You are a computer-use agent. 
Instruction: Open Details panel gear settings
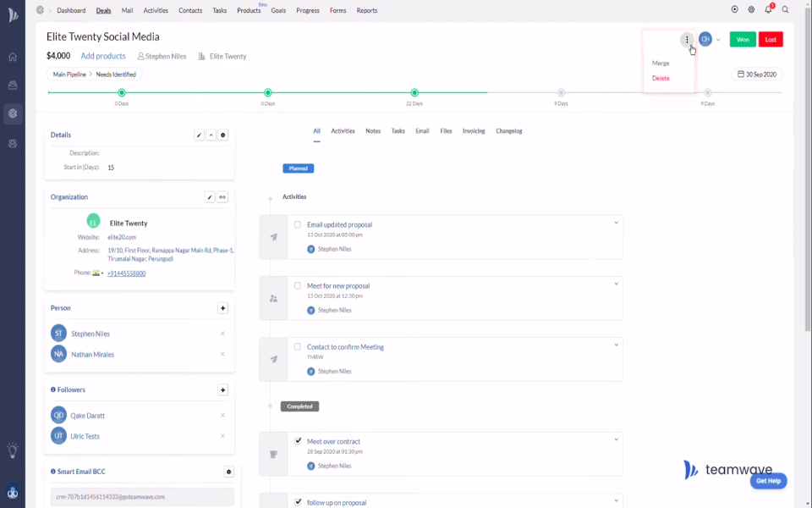[223, 135]
